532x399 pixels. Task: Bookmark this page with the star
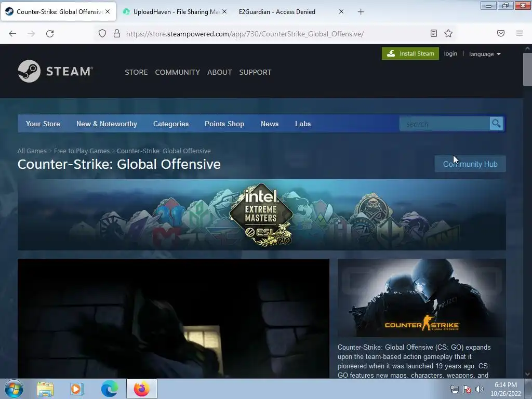448,33
